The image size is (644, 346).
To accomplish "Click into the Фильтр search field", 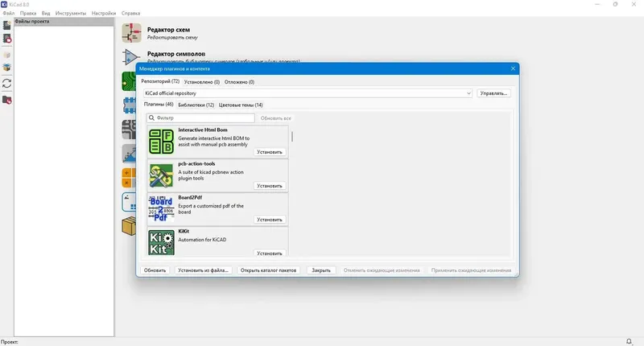I will [x=200, y=117].
